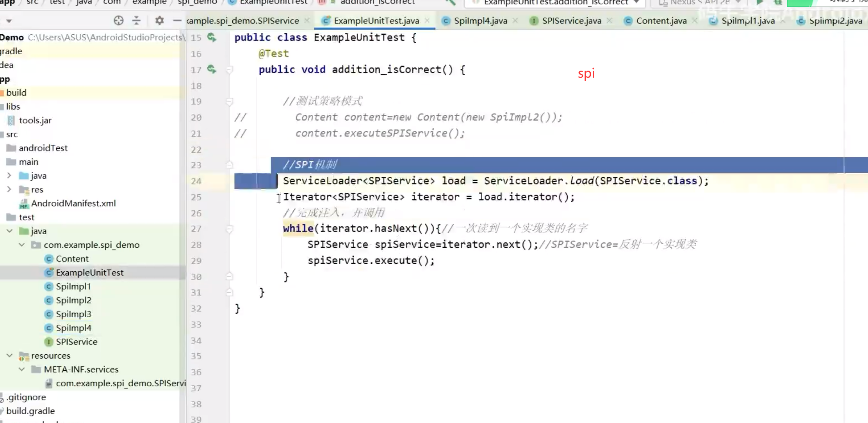The image size is (868, 423).
Task: Close the ExampleUnitTest.java tab
Action: [x=427, y=21]
